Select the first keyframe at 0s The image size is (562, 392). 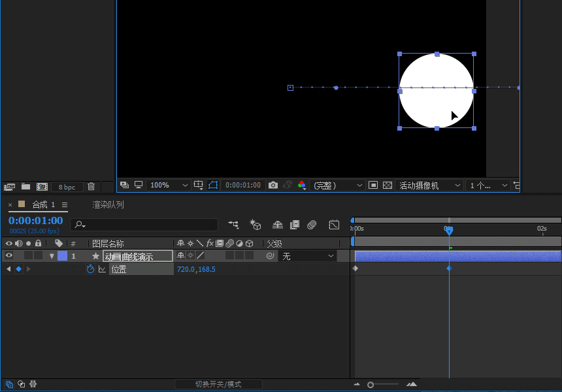[x=355, y=268]
